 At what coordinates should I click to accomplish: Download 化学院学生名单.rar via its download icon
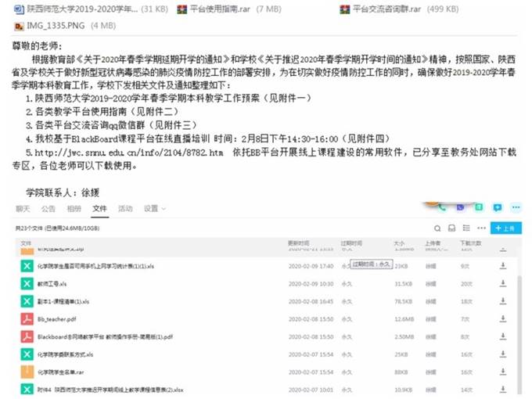(502, 371)
